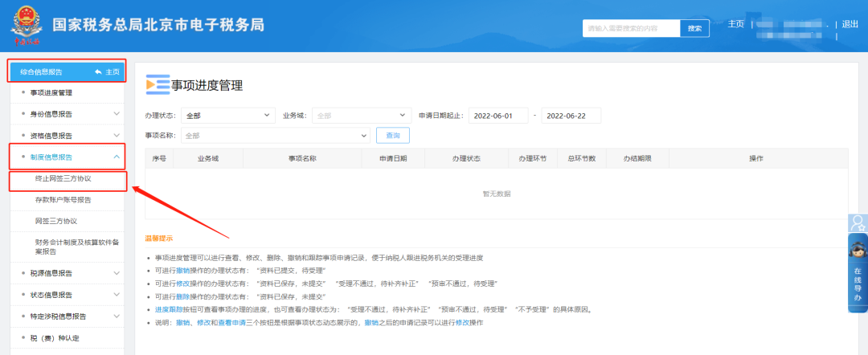
Task: Go to 主页 in the top header
Action: (x=735, y=24)
